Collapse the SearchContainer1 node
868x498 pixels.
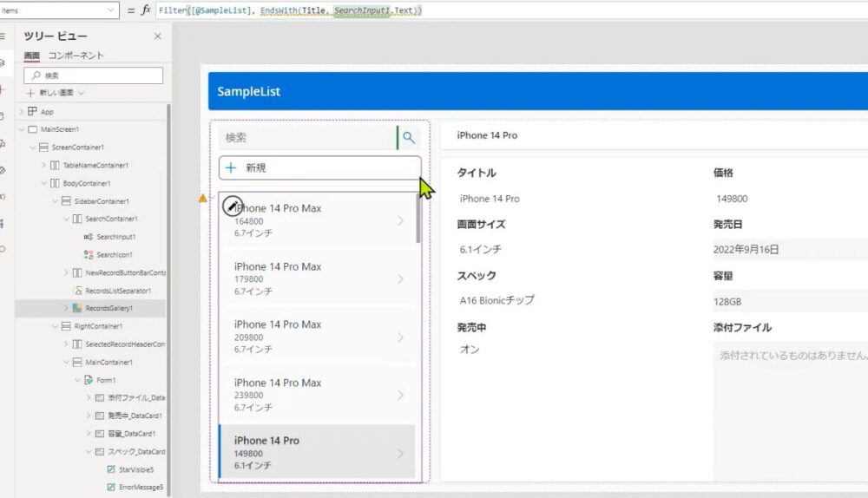tap(66, 219)
